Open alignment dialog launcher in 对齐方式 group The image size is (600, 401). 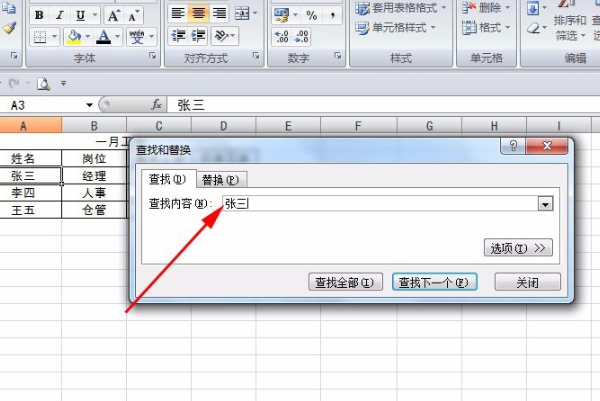[256, 56]
